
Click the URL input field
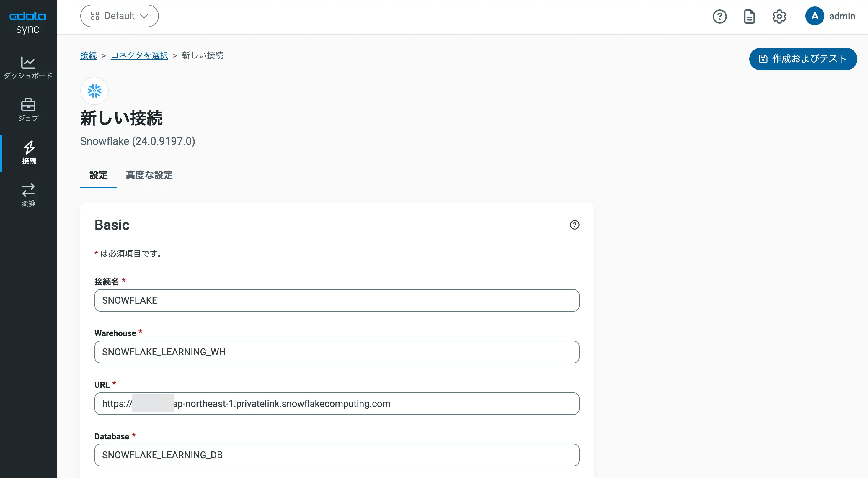point(337,404)
